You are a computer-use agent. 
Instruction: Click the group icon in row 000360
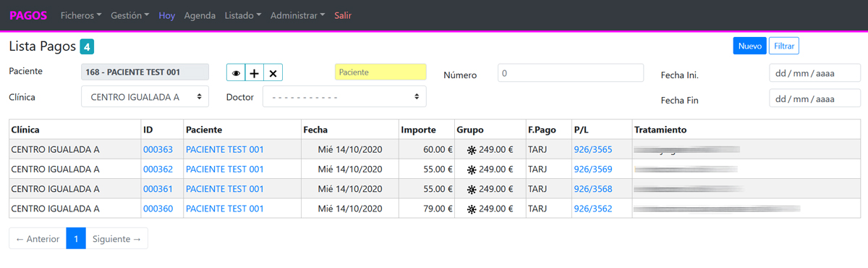[x=472, y=209]
